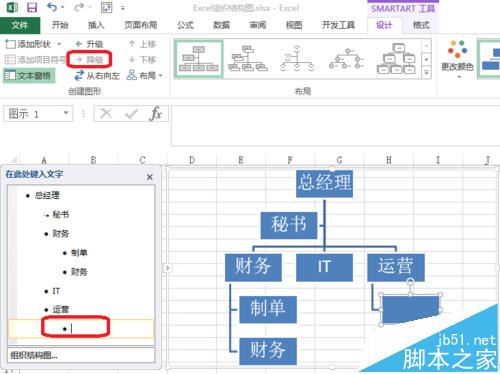The width and height of the screenshot is (500, 374).
Task: Select column H header
Action: [388, 160]
